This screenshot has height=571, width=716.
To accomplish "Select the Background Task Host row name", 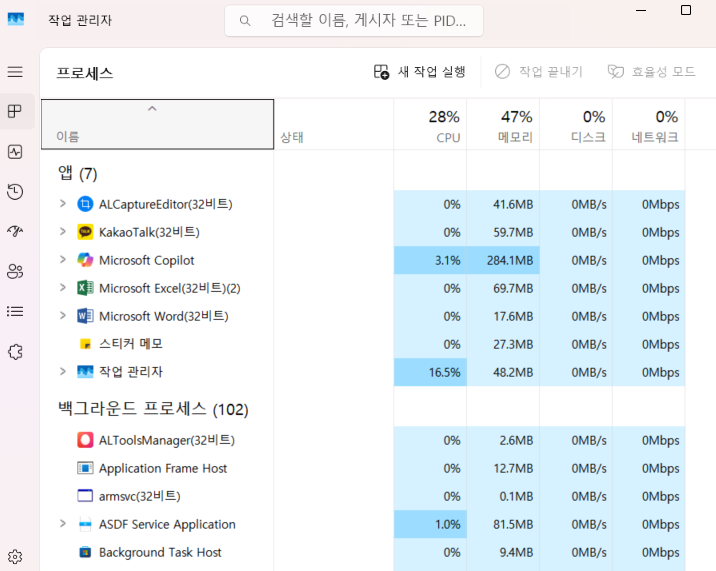I will point(160,553).
